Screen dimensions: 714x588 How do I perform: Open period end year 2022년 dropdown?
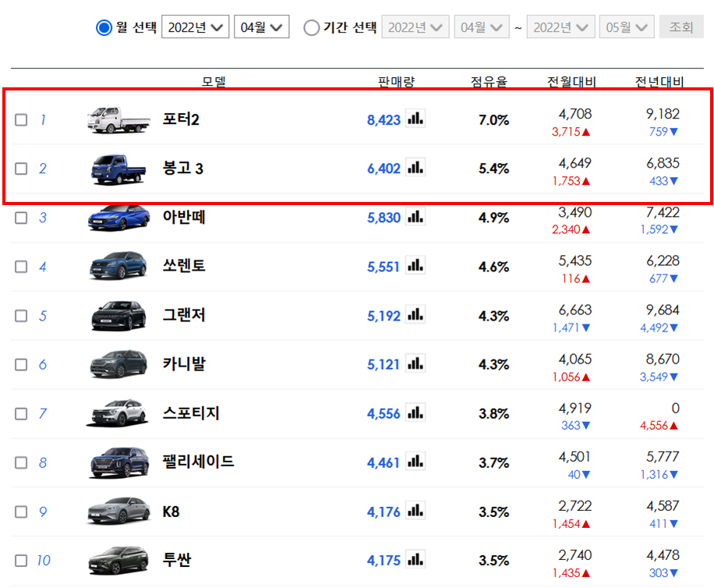(560, 27)
